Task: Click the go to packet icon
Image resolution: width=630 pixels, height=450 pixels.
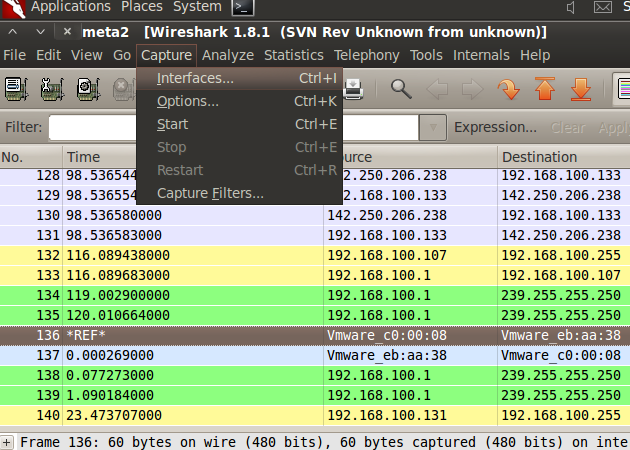Action: click(x=509, y=89)
